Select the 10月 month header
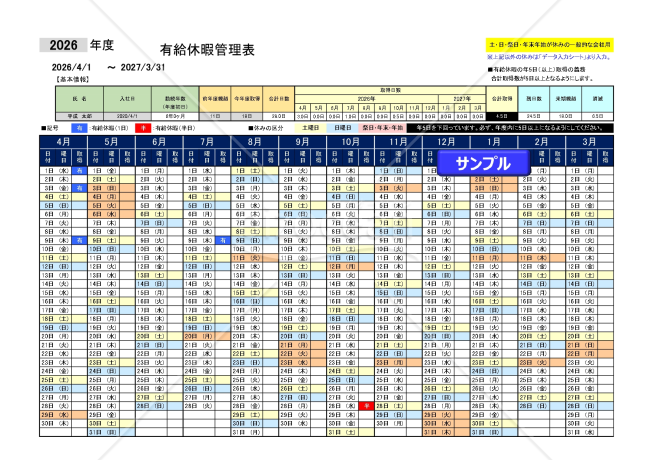 pos(350,142)
